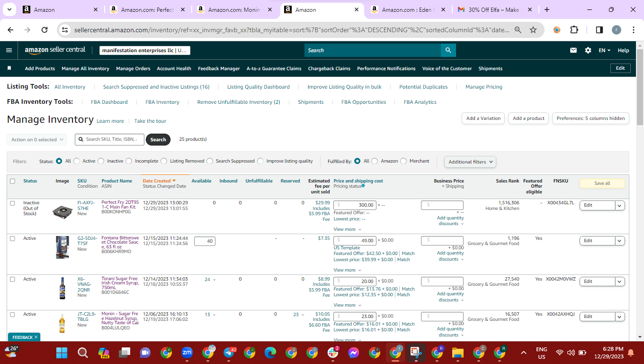Select the Incomplete status filter radio
The height and width of the screenshot is (364, 644).
(x=129, y=161)
